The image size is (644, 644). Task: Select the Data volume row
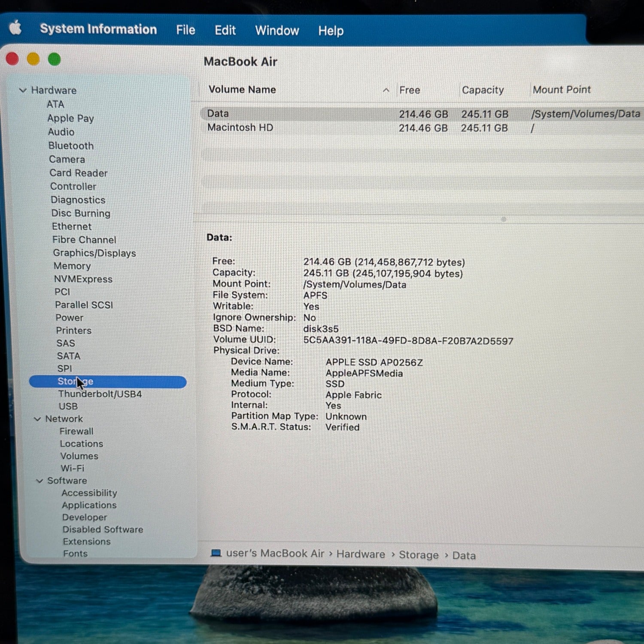pos(423,114)
